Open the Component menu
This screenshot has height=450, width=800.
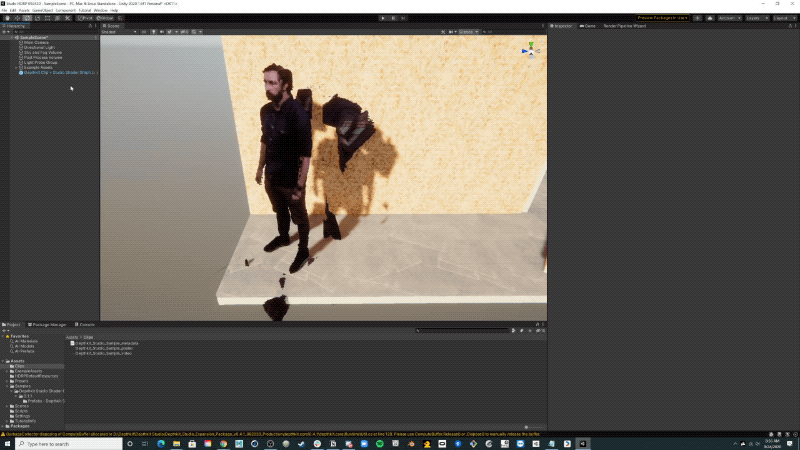pos(65,10)
